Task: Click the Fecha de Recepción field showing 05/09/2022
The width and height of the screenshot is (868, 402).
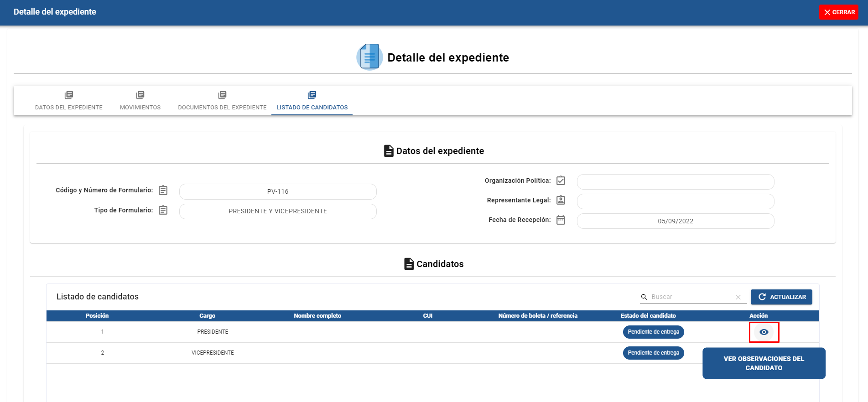Action: click(675, 221)
